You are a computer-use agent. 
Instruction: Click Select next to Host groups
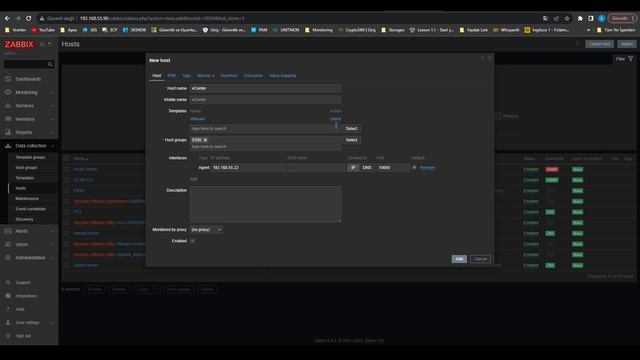[351, 140]
